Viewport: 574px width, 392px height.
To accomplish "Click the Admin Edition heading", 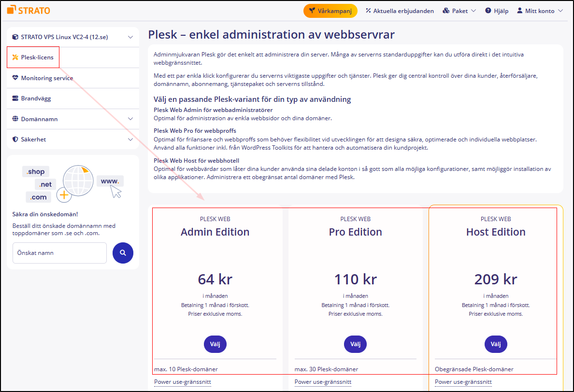I will [x=215, y=232].
